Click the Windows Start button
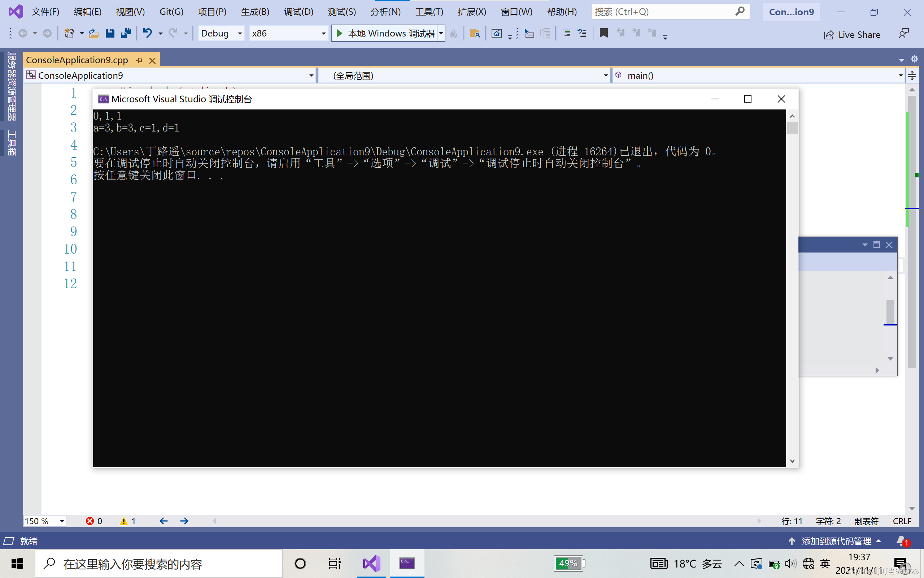 click(x=17, y=564)
